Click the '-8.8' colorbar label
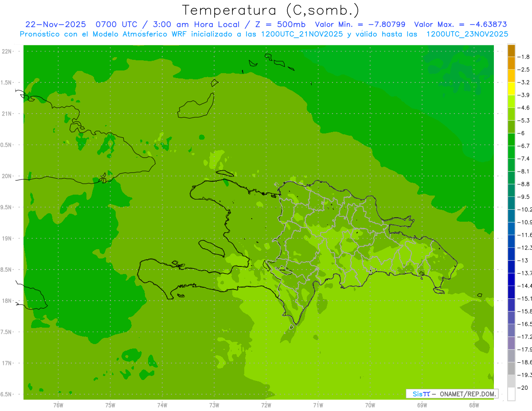 [x=524, y=184]
